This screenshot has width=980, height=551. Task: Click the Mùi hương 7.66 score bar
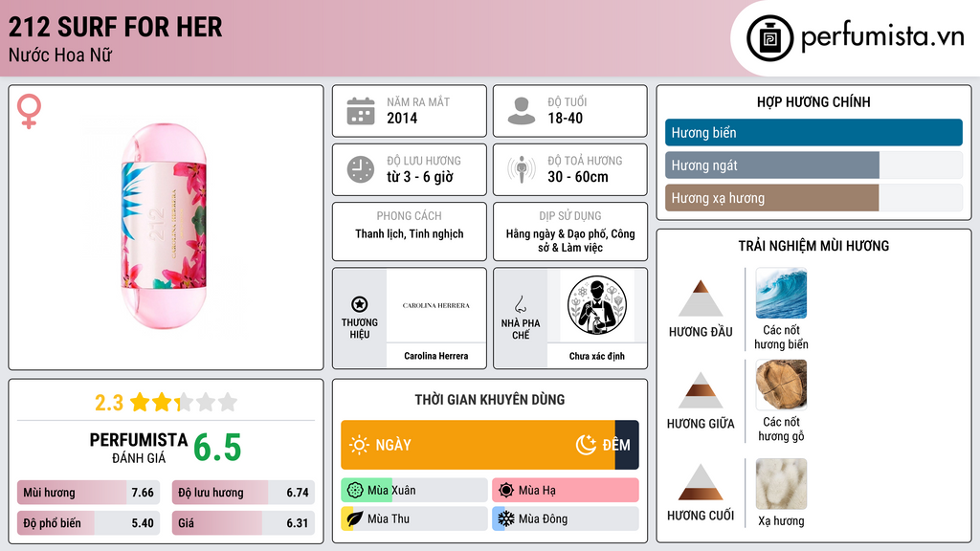pyautogui.click(x=88, y=493)
